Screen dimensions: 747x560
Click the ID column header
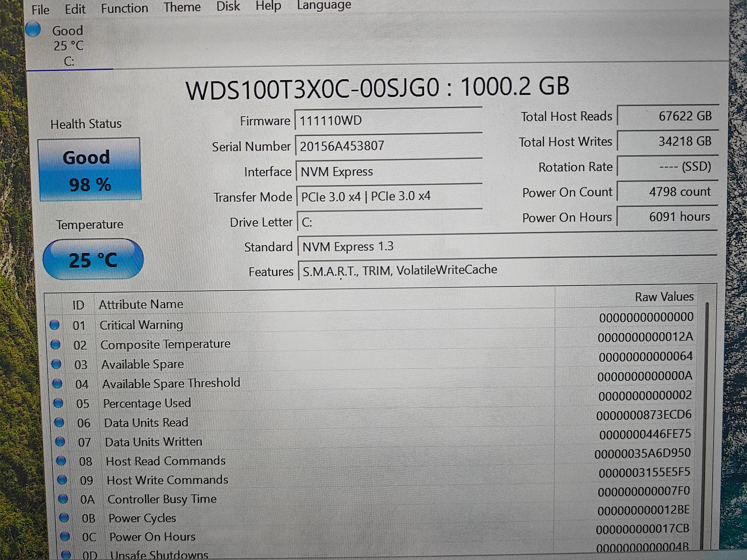click(78, 305)
